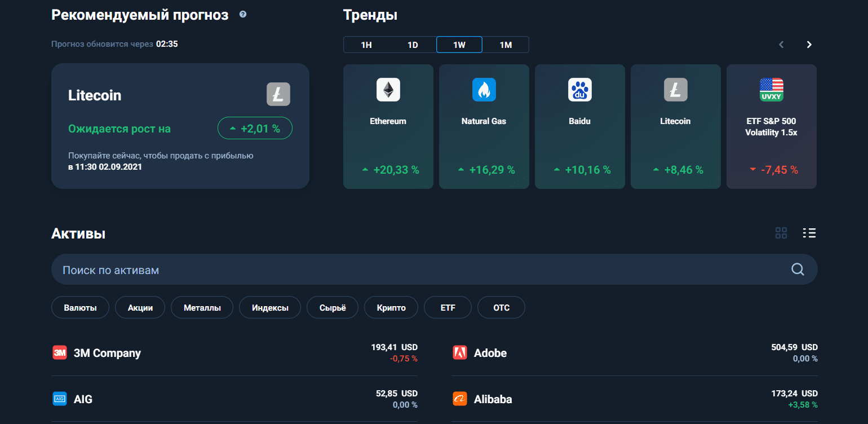Click the Ethereum logo icon
The image size is (868, 424).
coord(388,90)
